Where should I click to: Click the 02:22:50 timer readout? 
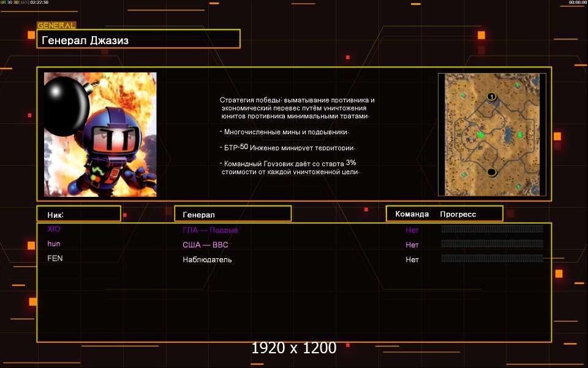39,2
